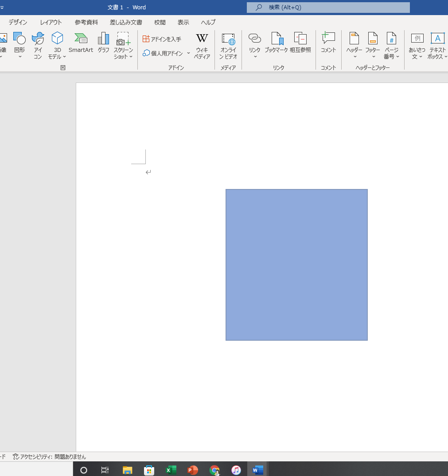Screen dimensions: 448x476
Task: Click the ヘッダー header icon
Action: 354,39
